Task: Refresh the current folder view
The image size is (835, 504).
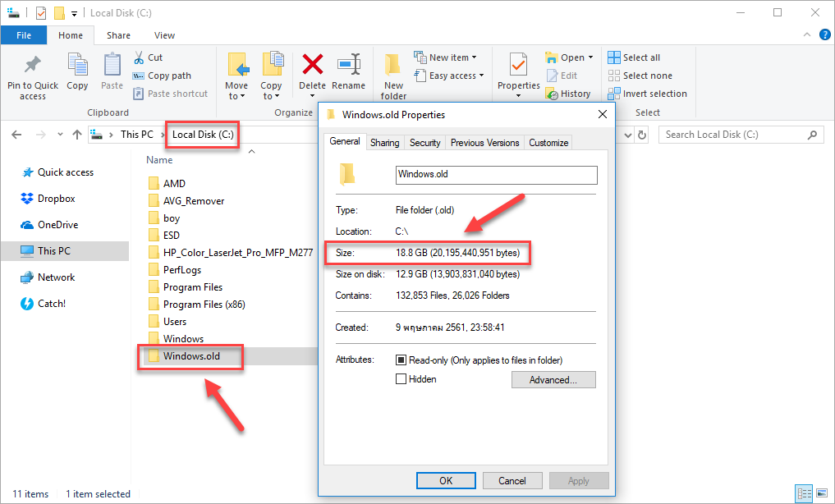Action: (x=642, y=135)
